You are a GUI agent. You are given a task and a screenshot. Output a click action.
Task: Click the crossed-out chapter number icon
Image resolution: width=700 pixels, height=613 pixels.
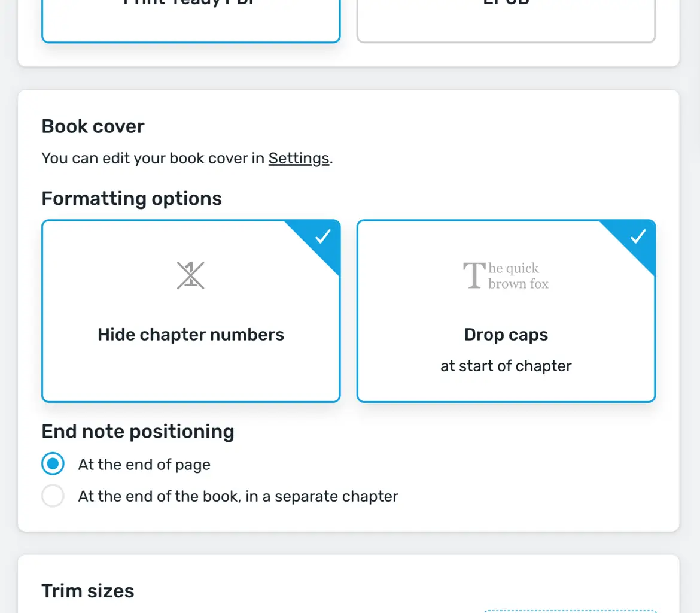point(190,276)
